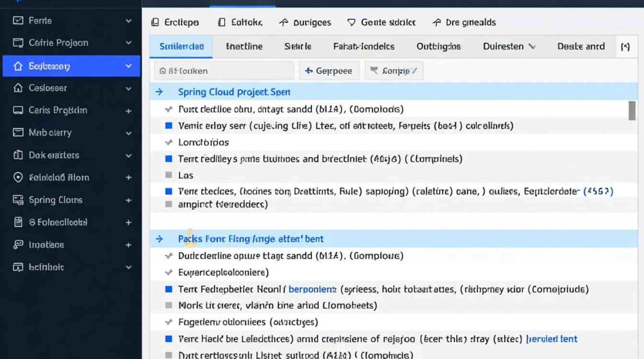Click the monitor icon beside Caris Brgtidim
This screenshot has width=644, height=359.
18,110
